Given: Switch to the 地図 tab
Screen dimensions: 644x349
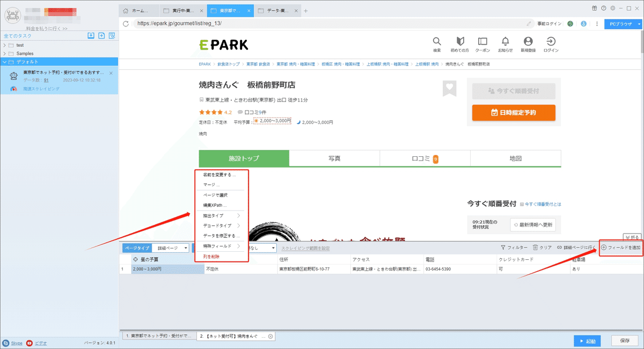Looking at the screenshot, I should [x=515, y=158].
